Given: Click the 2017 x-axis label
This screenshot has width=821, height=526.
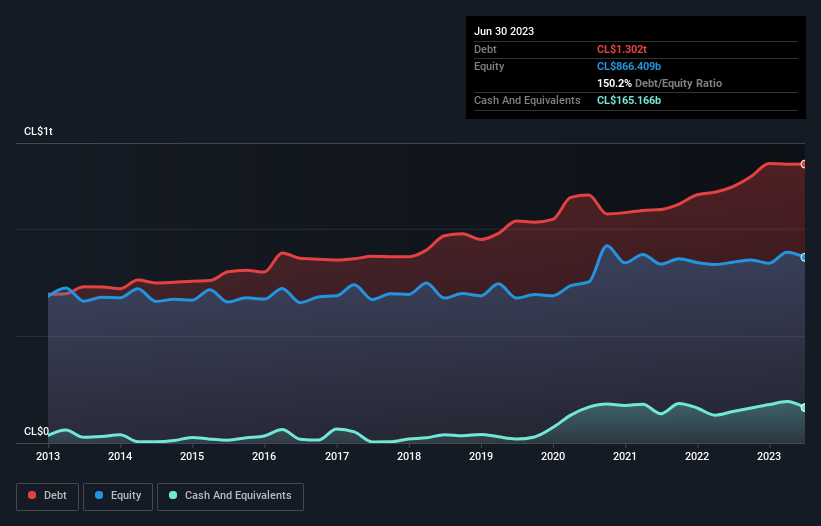Looking at the screenshot, I should click(x=337, y=456).
